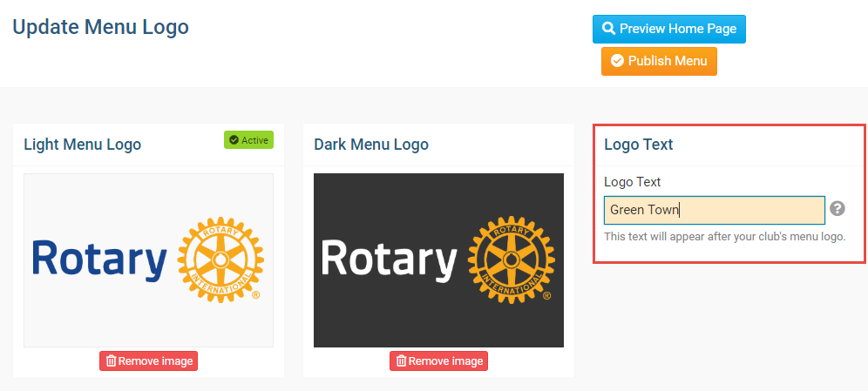Click the green Active badge

[x=248, y=140]
